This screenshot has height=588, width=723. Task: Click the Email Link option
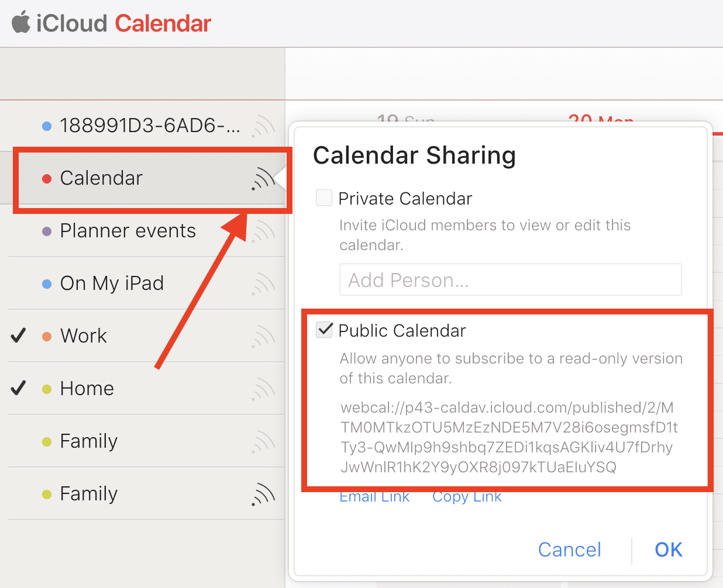pos(374,497)
